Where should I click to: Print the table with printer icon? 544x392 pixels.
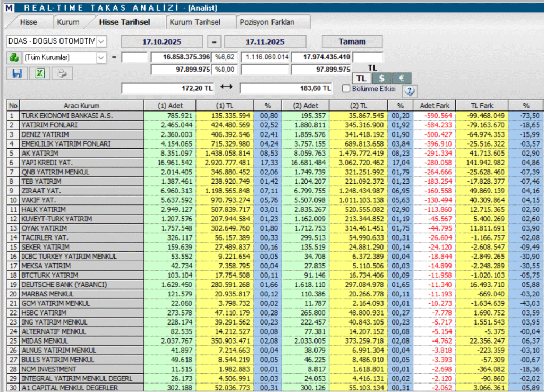62,73
